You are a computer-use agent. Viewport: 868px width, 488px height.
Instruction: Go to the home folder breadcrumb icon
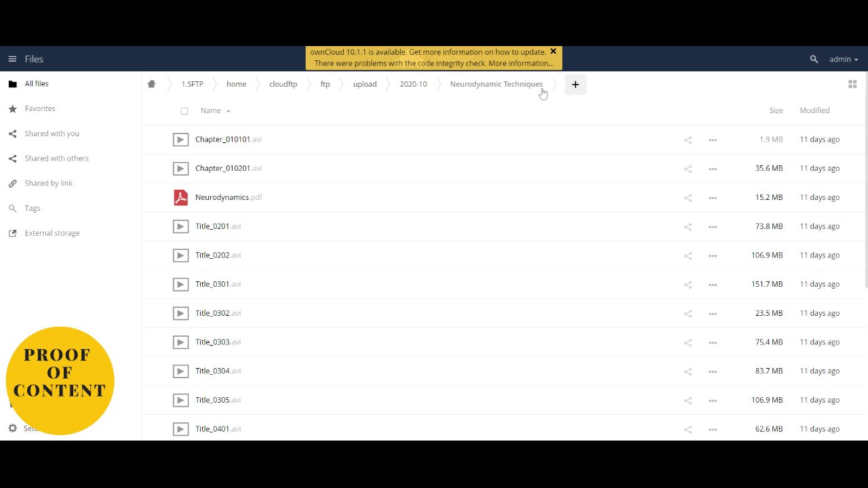tap(151, 84)
